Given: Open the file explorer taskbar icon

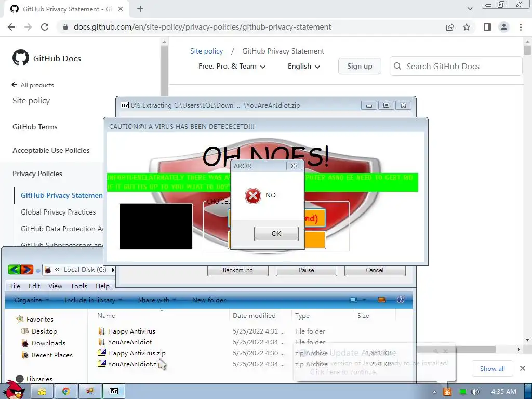Looking at the screenshot, I should pos(42,391).
